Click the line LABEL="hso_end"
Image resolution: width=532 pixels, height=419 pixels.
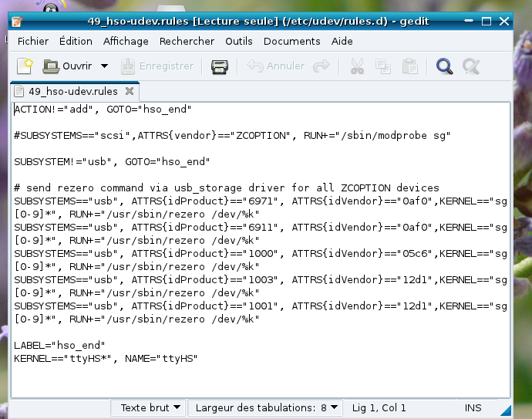59,346
